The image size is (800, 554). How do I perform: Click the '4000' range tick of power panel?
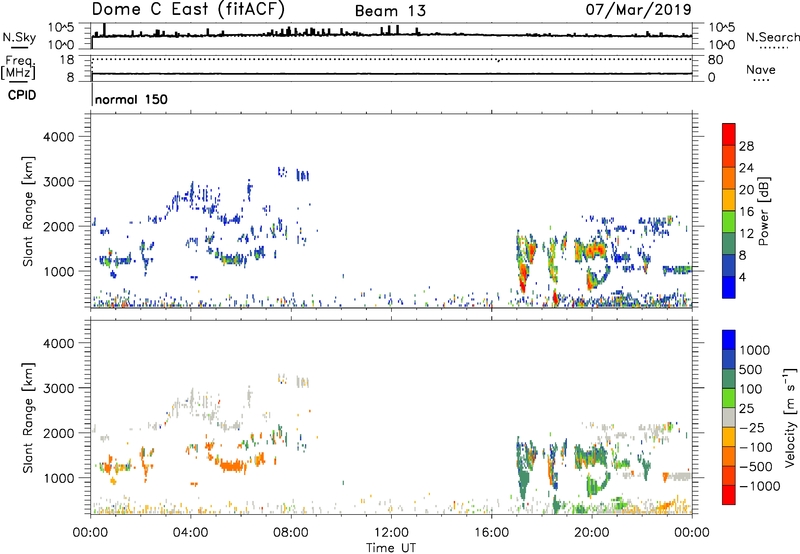pos(58,137)
